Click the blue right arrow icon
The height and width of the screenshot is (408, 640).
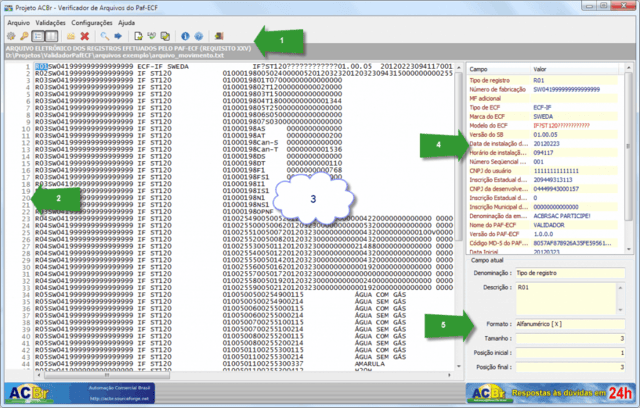point(118,36)
